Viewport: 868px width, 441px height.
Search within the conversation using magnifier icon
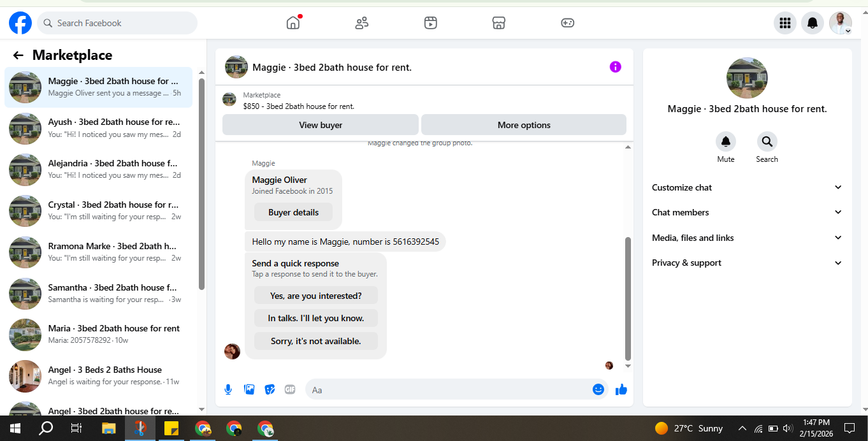pyautogui.click(x=767, y=141)
